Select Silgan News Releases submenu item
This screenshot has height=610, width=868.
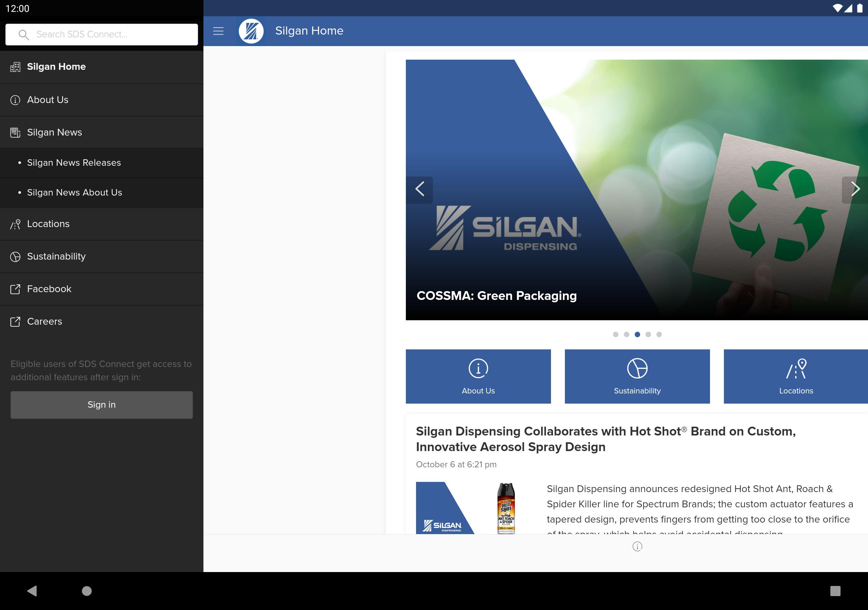[x=102, y=163]
